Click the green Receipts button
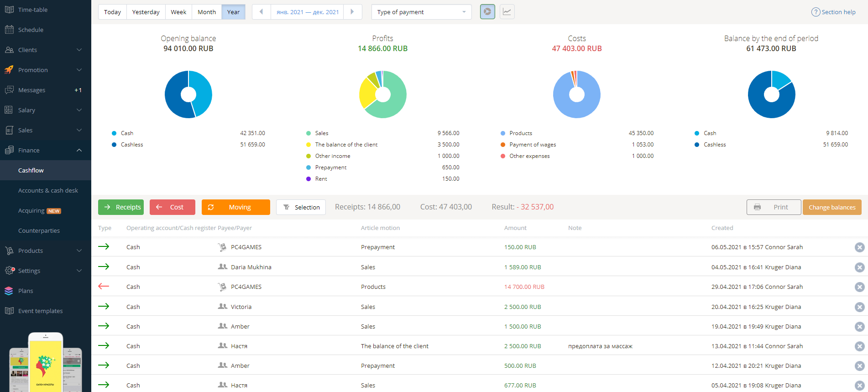The image size is (868, 392). [121, 207]
